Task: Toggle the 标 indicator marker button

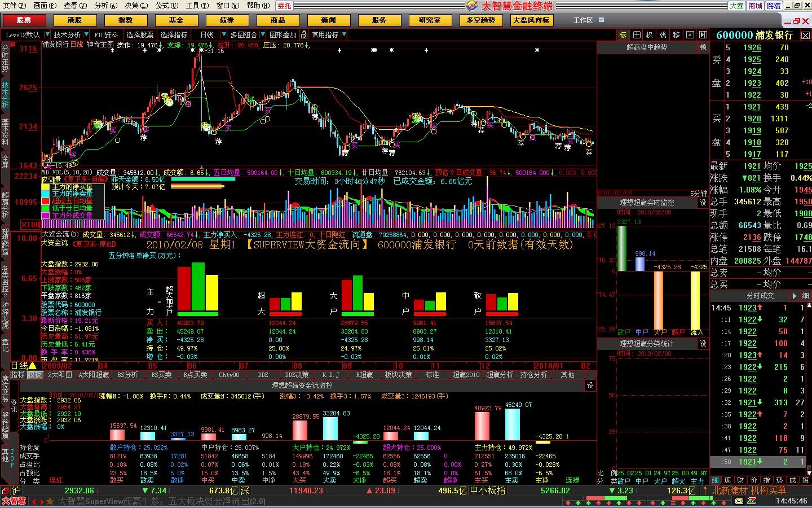Action: click(623, 35)
